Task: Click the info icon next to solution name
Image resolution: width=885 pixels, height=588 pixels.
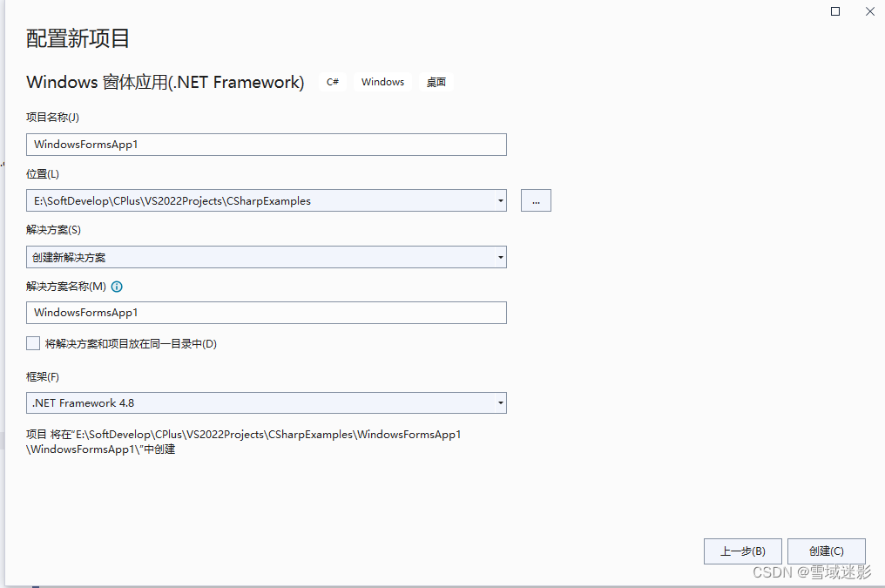Action: [117, 286]
